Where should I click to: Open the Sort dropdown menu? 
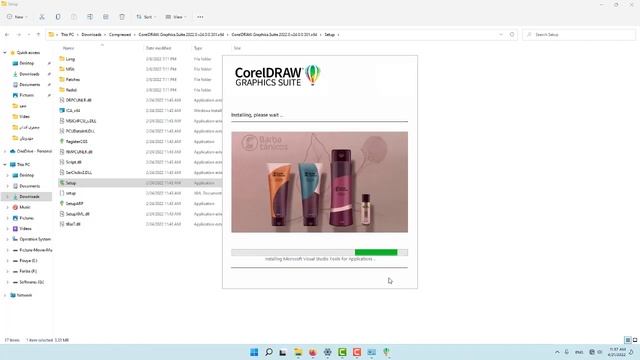tap(146, 17)
